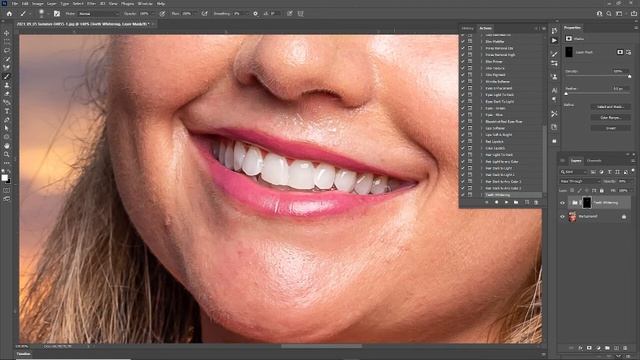Stop action playback/recording
640x360 pixels.
click(x=487, y=202)
